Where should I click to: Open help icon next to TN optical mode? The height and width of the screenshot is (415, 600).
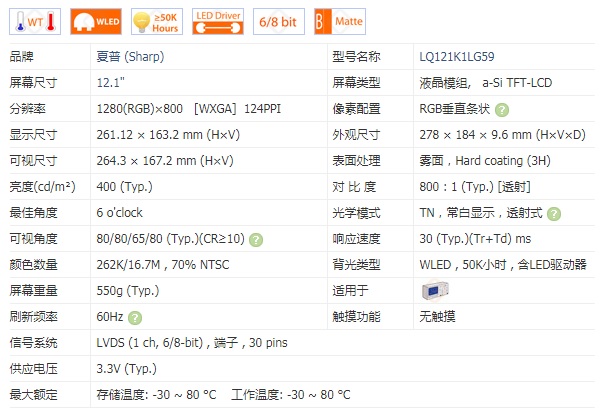(554, 213)
